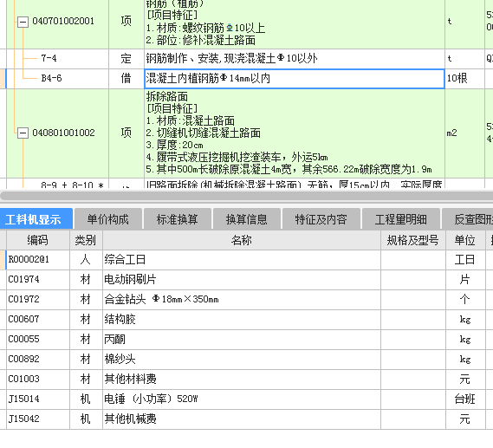Click the 定 category cell of 7-4
Image resolution: width=493 pixels, height=448 pixels.
pos(126,58)
